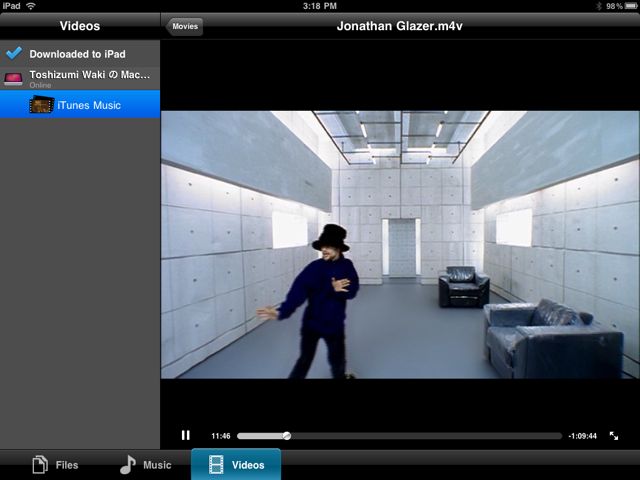Click the Videos filmstrip icon

click(x=216, y=465)
